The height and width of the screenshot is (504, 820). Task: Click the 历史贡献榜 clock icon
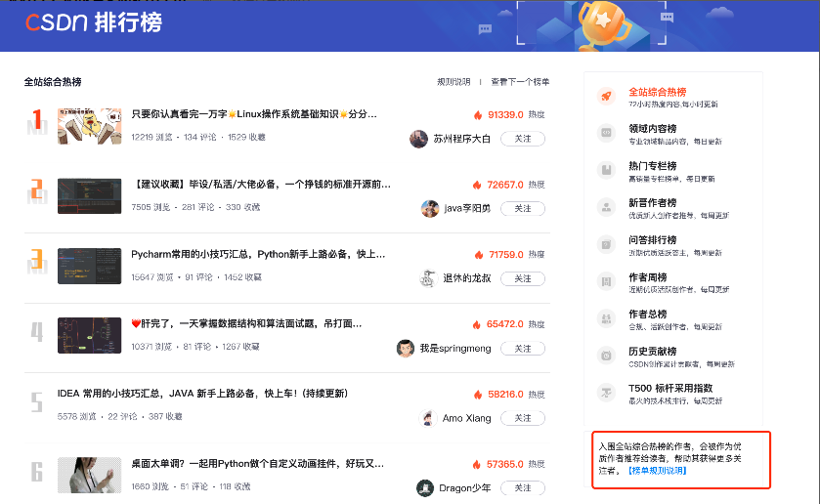pyautogui.click(x=606, y=356)
